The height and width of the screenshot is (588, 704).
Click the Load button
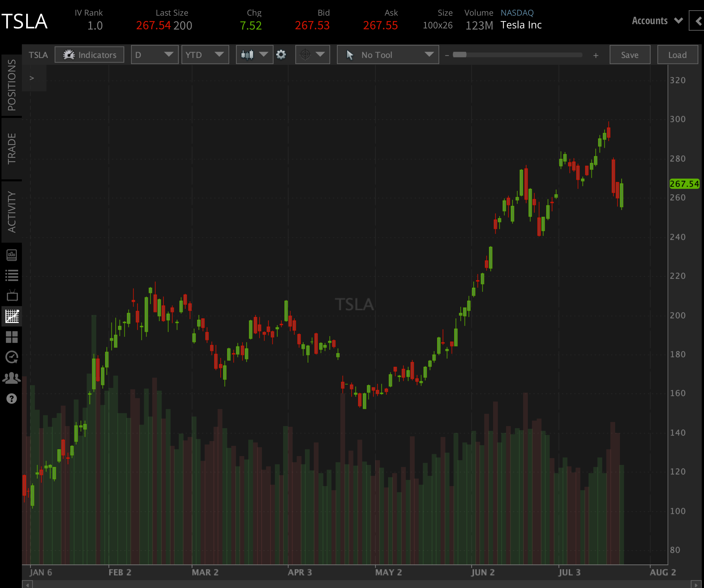pos(678,55)
